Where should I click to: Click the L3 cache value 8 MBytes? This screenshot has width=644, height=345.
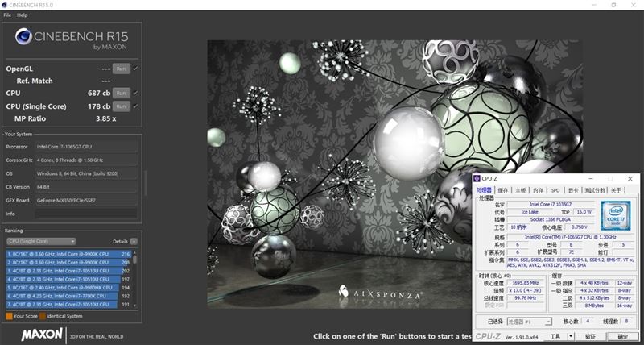pyautogui.click(x=594, y=306)
